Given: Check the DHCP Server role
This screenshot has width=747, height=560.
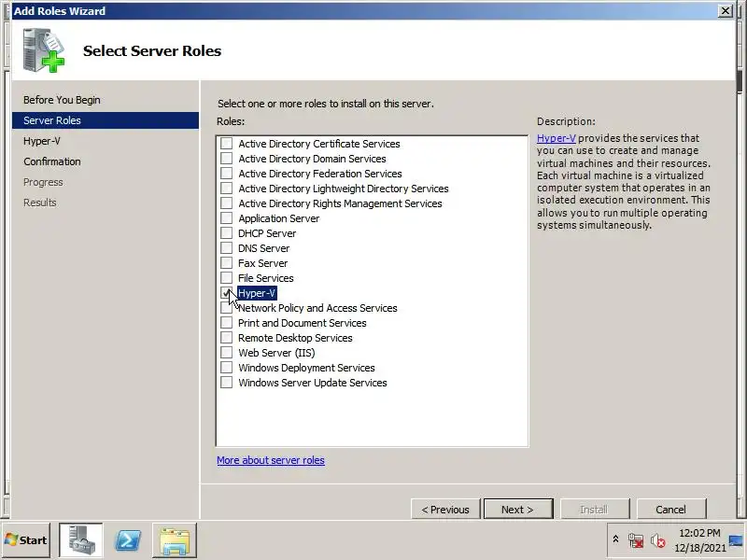Looking at the screenshot, I should (226, 232).
